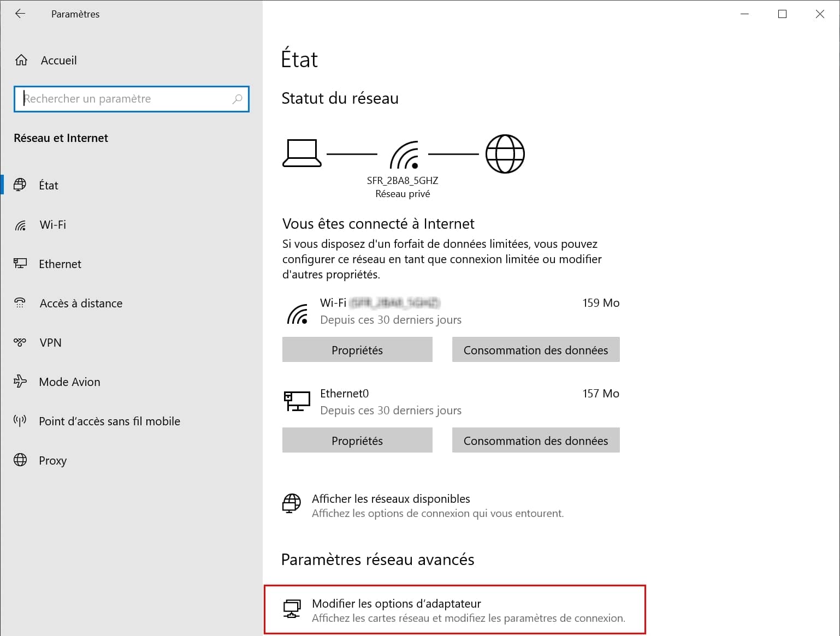Click the Proxy globe icon
Screen dimensions: 840x636
click(x=20, y=460)
